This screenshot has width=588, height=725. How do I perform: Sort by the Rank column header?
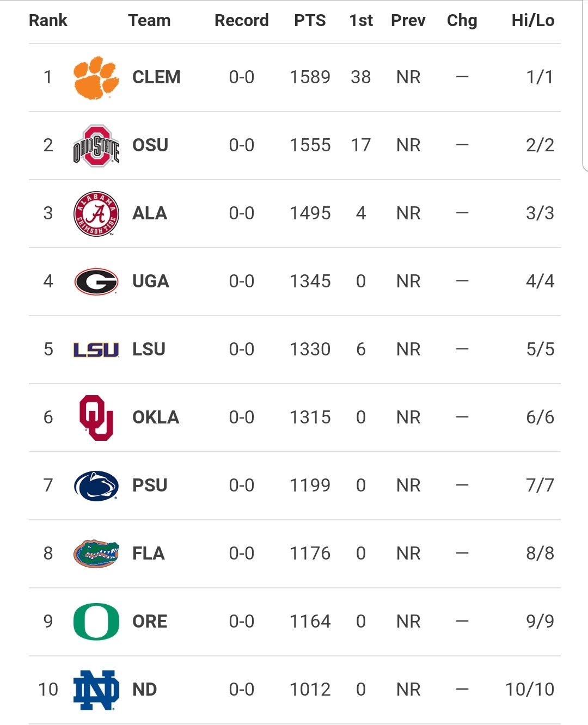point(48,21)
